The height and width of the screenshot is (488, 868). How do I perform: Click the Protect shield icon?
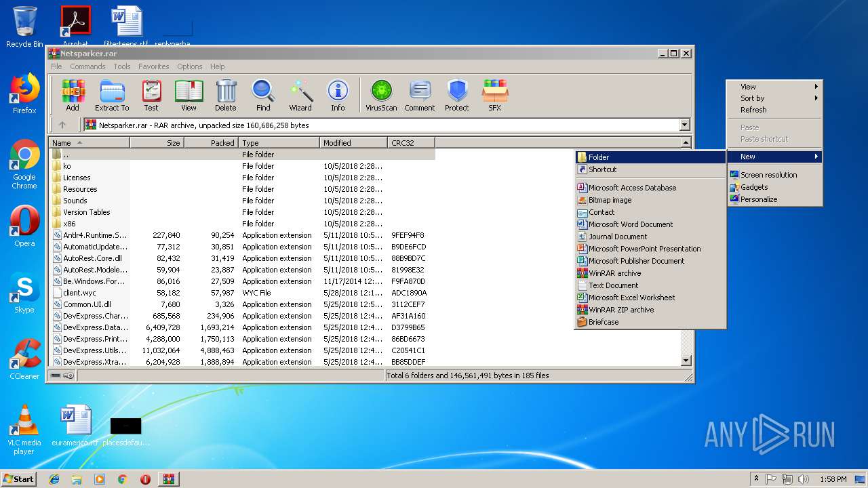(x=457, y=95)
